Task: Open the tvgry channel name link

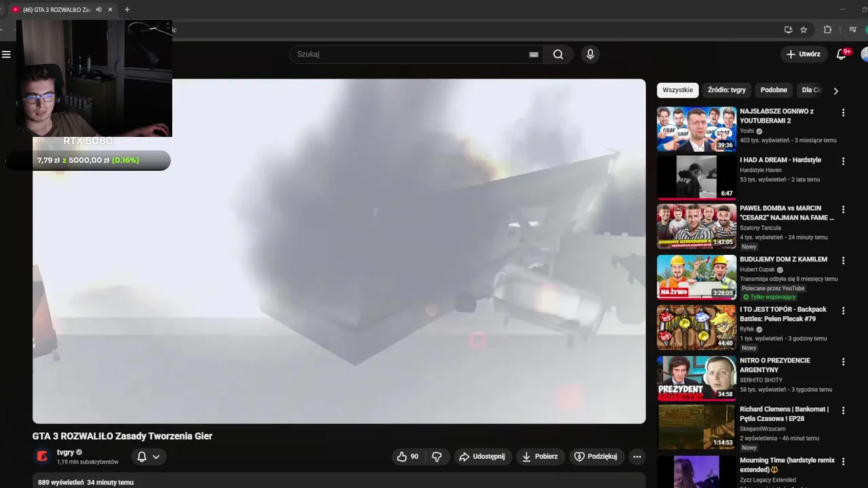Action: tap(65, 452)
